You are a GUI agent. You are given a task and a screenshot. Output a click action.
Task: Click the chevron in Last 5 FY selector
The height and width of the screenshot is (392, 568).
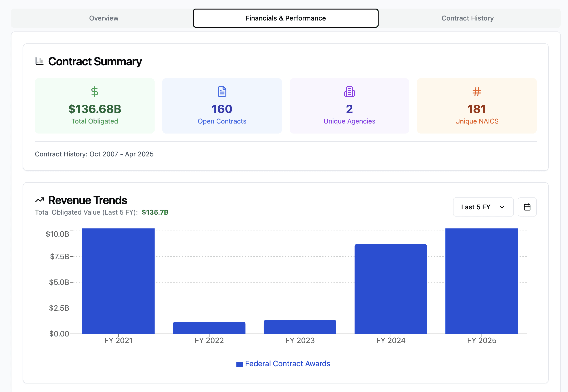pos(502,207)
